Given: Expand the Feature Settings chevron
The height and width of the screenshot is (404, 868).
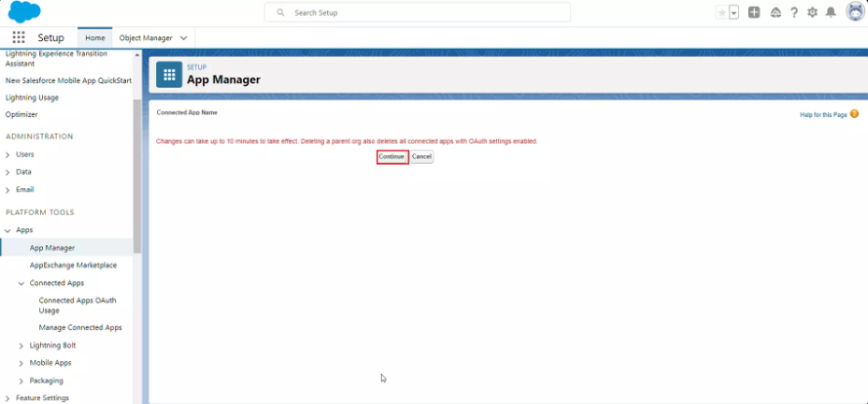Looking at the screenshot, I should click(x=7, y=398).
